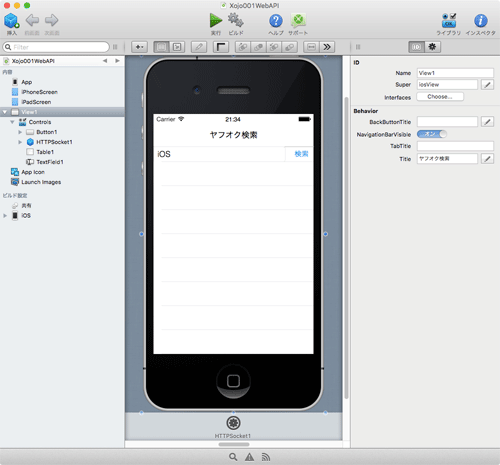Screen dimensions: 500x465
Task: Click the Name field containing View1
Action: [x=455, y=73]
